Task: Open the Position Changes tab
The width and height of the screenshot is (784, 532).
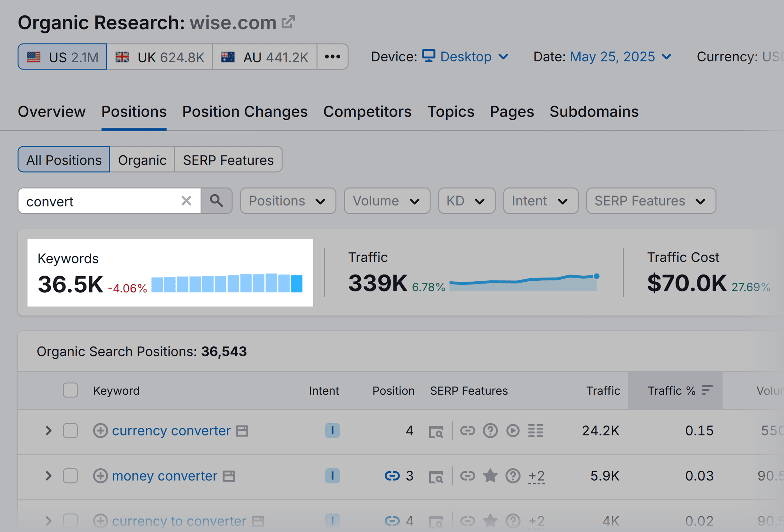Action: point(245,112)
